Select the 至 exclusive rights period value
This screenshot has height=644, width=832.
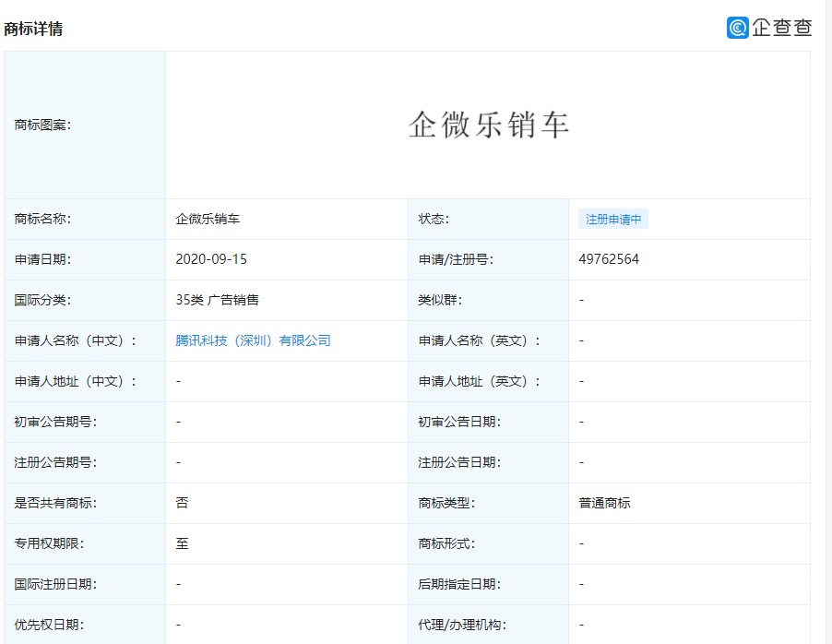coord(182,543)
